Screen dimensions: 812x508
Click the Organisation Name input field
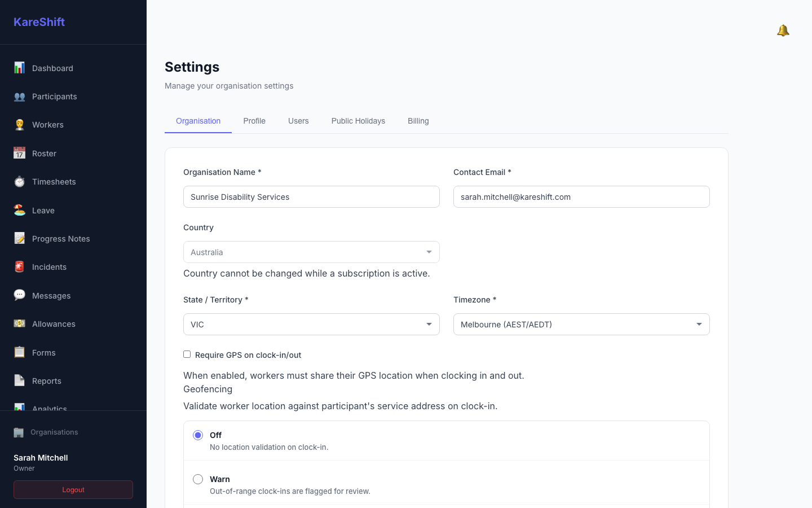point(311,197)
